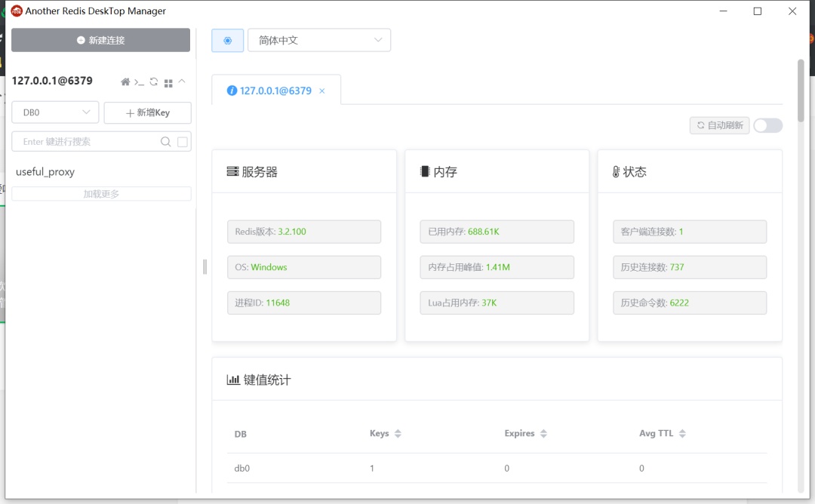815x504 pixels.
Task: Open the connection home dashboard icon
Action: click(125, 81)
